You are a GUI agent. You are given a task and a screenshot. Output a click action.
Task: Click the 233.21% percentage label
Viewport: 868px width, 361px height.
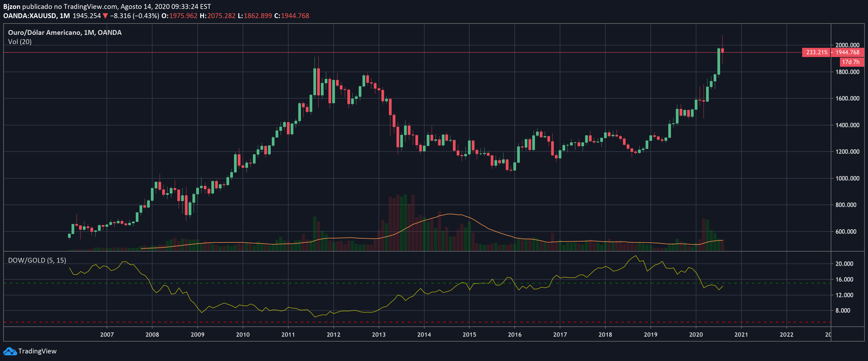tap(816, 52)
